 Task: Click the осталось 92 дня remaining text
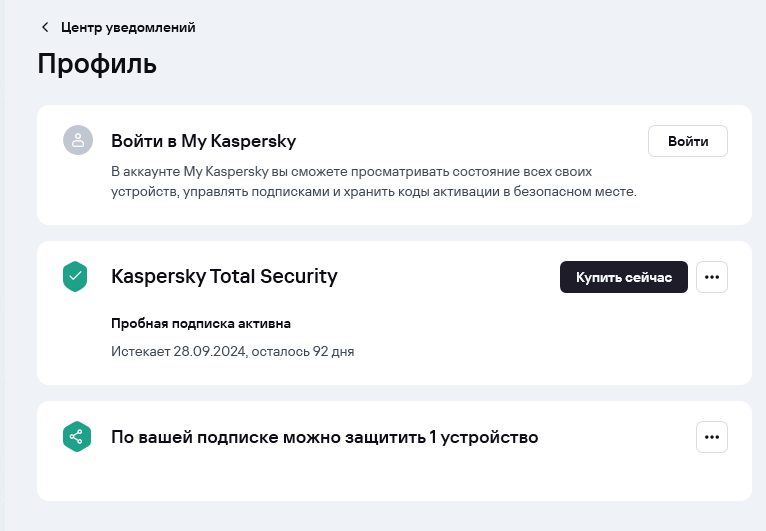pyautogui.click(x=303, y=351)
